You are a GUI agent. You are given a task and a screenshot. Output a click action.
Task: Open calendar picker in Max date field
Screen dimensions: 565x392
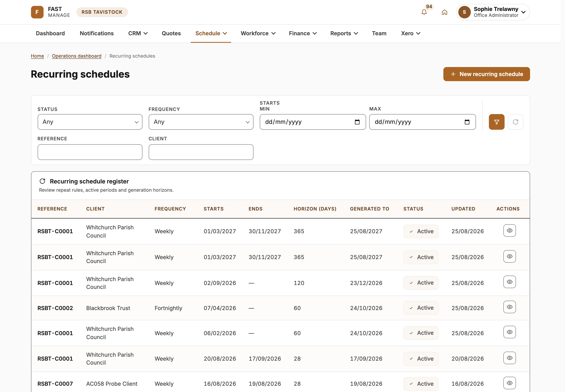click(467, 122)
